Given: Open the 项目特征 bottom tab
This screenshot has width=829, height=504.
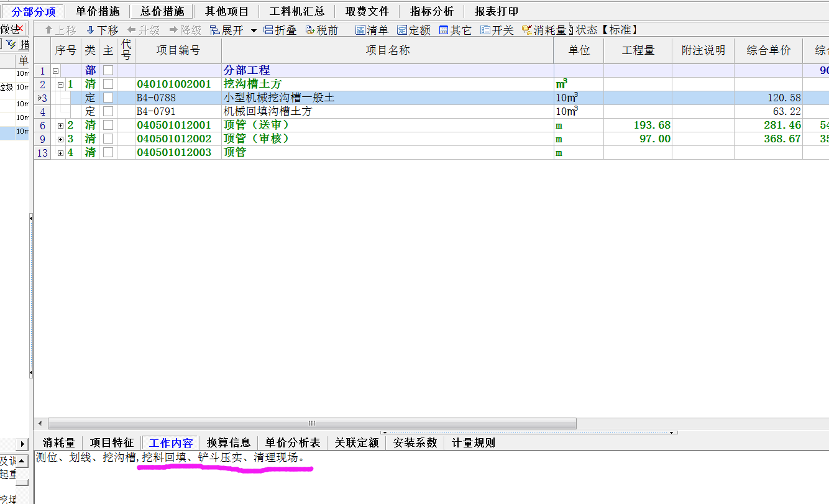Looking at the screenshot, I should pyautogui.click(x=112, y=442).
